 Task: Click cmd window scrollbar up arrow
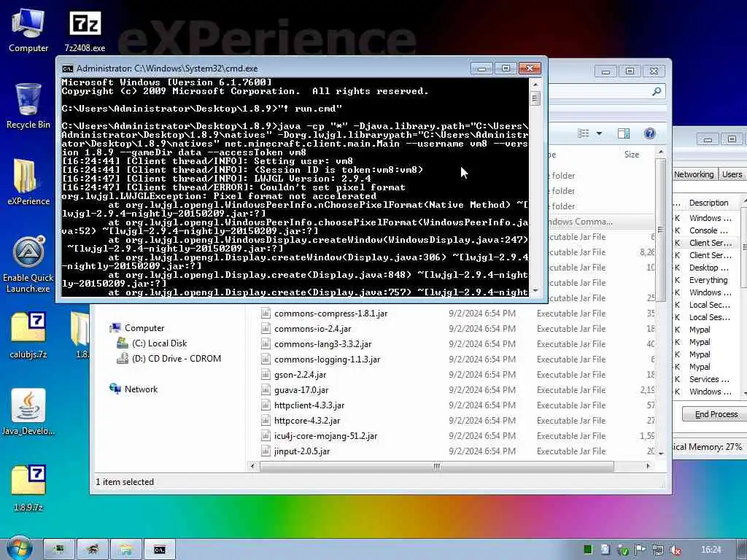click(x=535, y=85)
